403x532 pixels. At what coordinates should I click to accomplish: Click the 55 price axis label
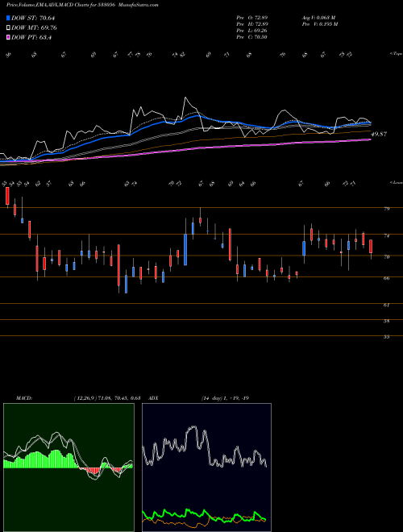coord(386,337)
